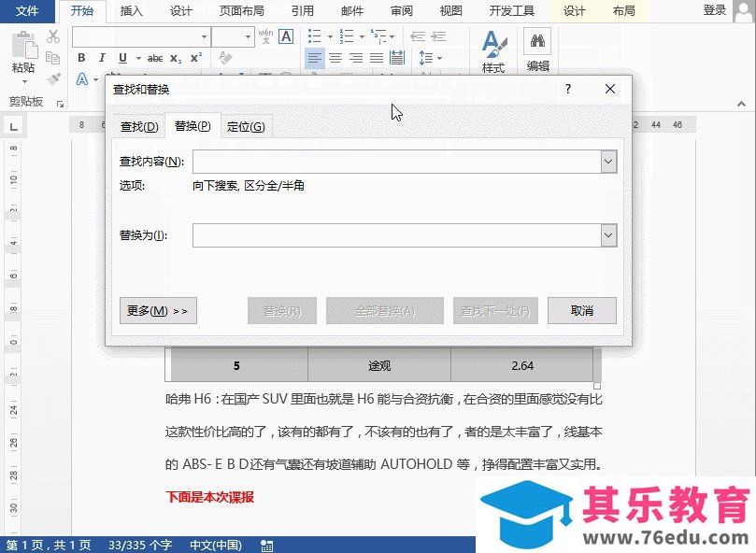Click the phonetic guide (wén) icon
756x553 pixels.
click(265, 36)
